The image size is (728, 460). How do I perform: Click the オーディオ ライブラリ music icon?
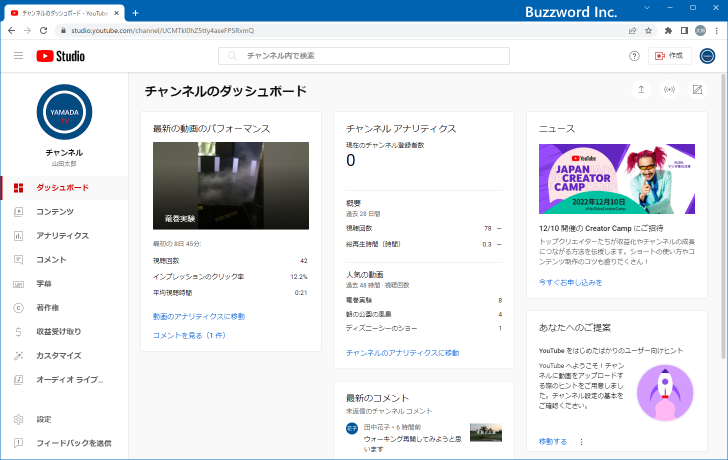(x=19, y=380)
